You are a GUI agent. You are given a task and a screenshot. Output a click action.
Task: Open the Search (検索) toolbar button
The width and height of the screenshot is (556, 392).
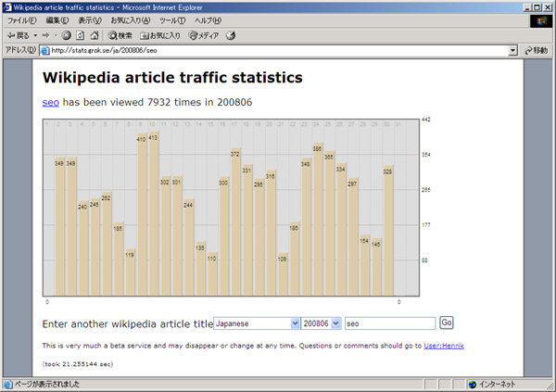coord(120,35)
